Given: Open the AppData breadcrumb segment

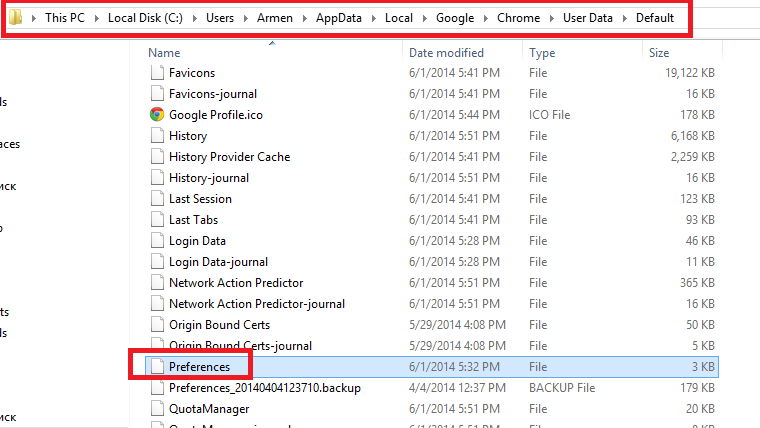Looking at the screenshot, I should click(339, 18).
